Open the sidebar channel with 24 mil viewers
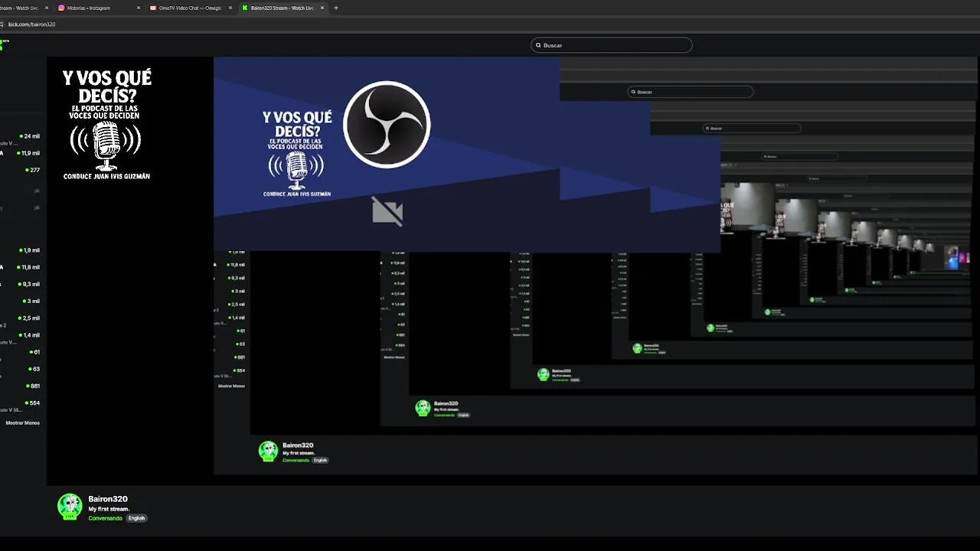 click(x=21, y=136)
